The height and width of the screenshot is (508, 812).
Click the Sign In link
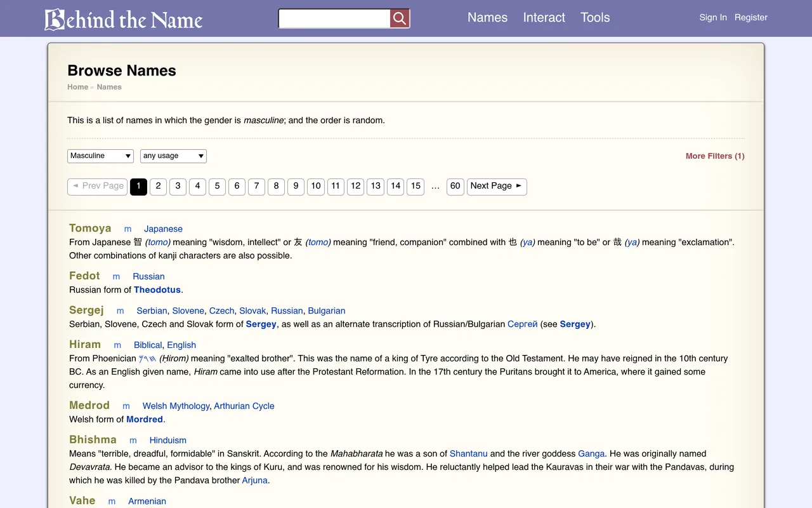713,18
